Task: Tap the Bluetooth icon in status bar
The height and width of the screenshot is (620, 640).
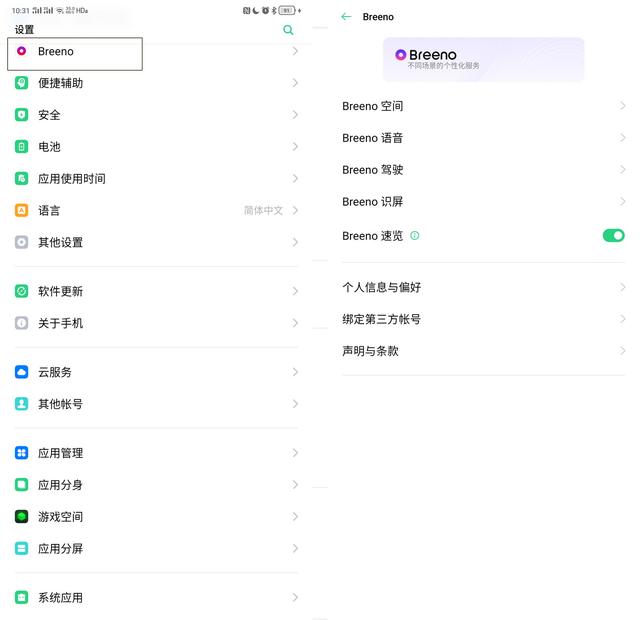Action: click(274, 11)
